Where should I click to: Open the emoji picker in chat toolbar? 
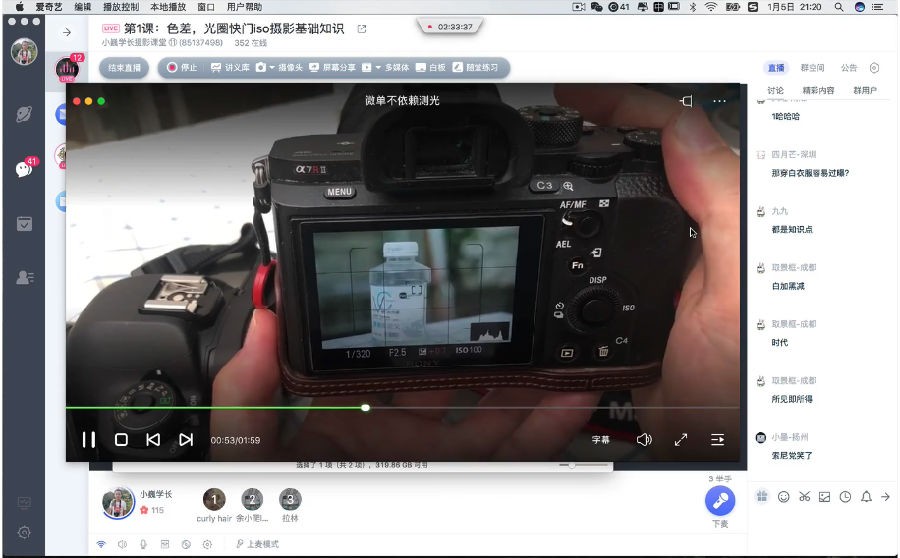pos(783,497)
